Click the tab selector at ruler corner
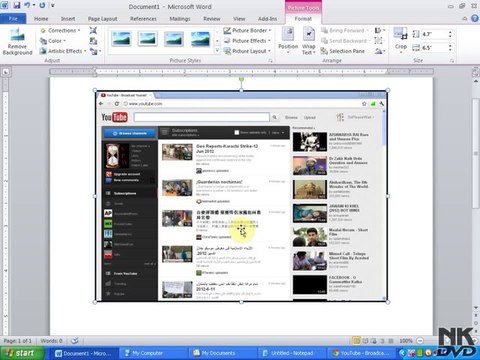This screenshot has height=360, width=480. [6, 72]
